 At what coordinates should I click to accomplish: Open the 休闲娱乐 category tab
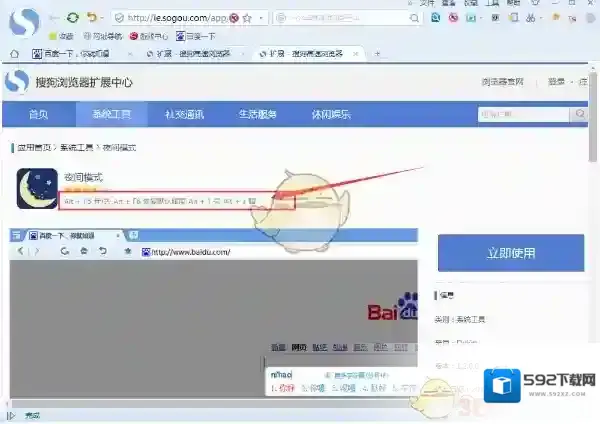click(x=328, y=114)
